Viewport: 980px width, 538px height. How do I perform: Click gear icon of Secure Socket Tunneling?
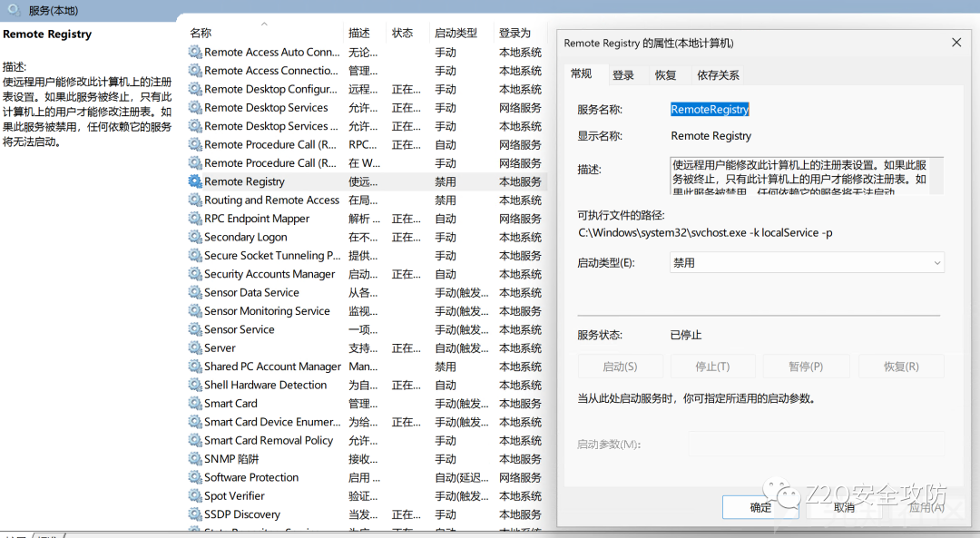(195, 255)
